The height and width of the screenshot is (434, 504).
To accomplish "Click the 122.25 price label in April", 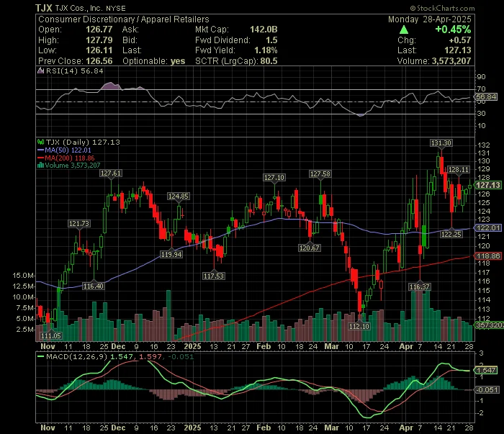I will 451,235.
